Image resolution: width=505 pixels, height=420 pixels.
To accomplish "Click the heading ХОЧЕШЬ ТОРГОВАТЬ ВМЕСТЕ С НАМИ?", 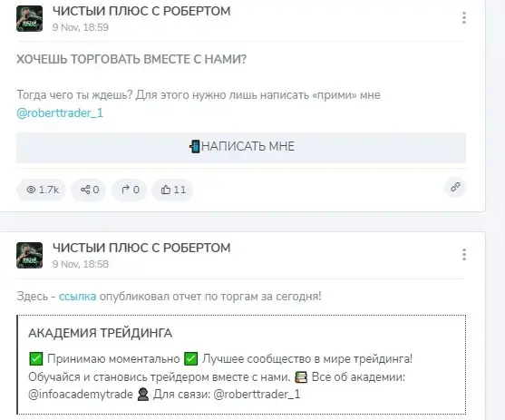I will click(x=131, y=59).
